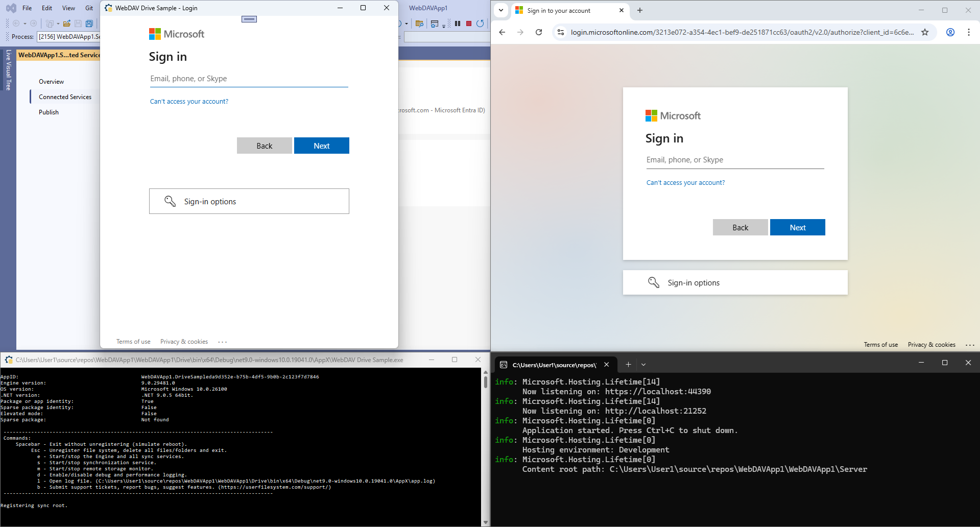The width and height of the screenshot is (980, 527).
Task: Click the email field in the login dialog
Action: 249,79
